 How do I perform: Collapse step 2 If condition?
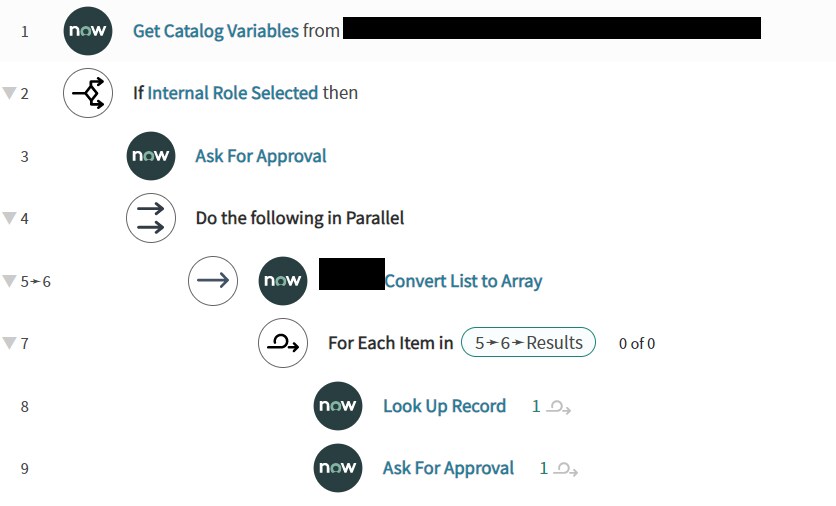(x=9, y=93)
